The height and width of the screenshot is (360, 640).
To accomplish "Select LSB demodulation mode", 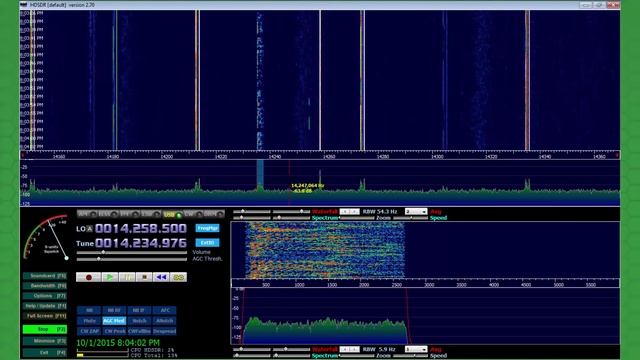I will tap(151, 214).
